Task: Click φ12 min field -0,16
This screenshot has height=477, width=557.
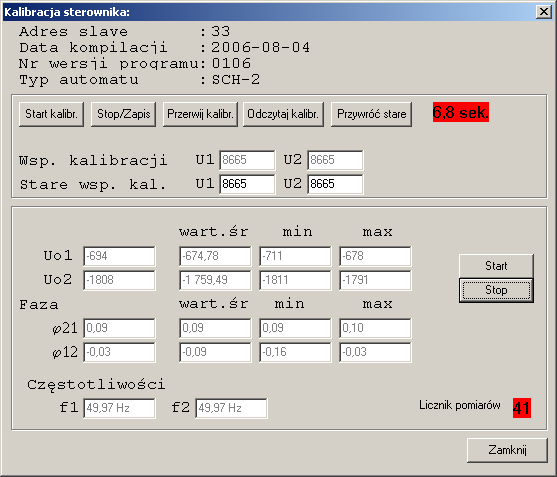Action: coord(295,352)
